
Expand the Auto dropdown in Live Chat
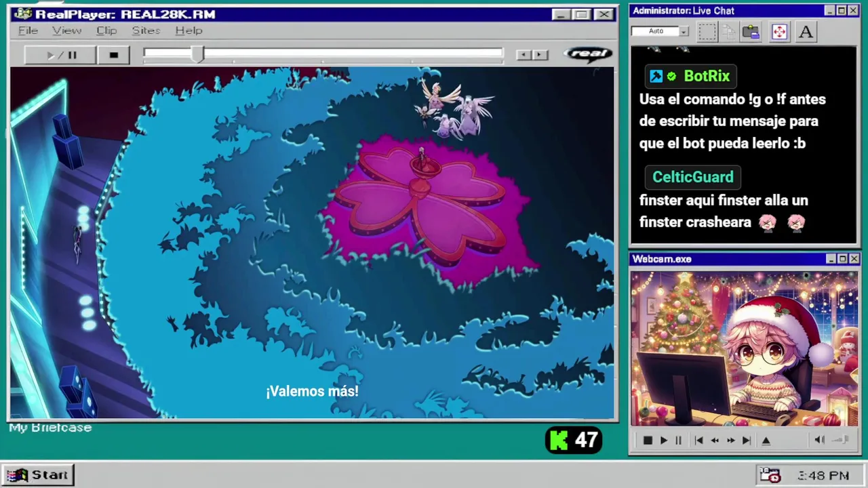[684, 31]
